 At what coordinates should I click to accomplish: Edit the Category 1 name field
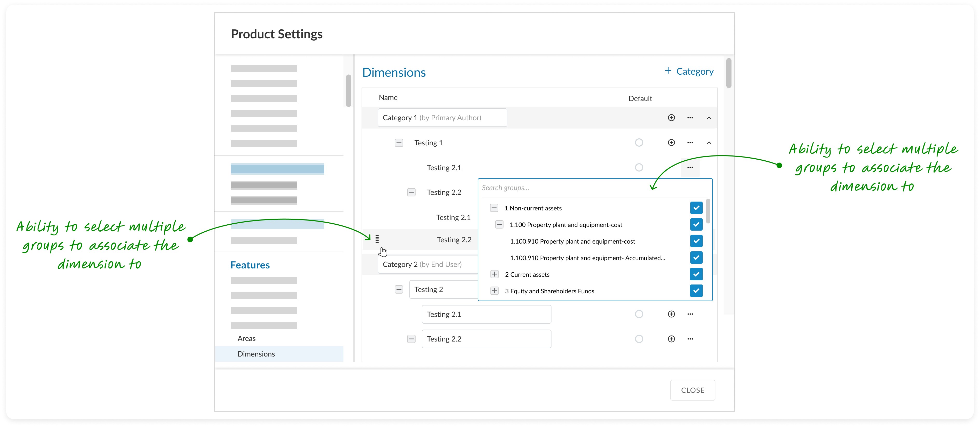point(442,118)
